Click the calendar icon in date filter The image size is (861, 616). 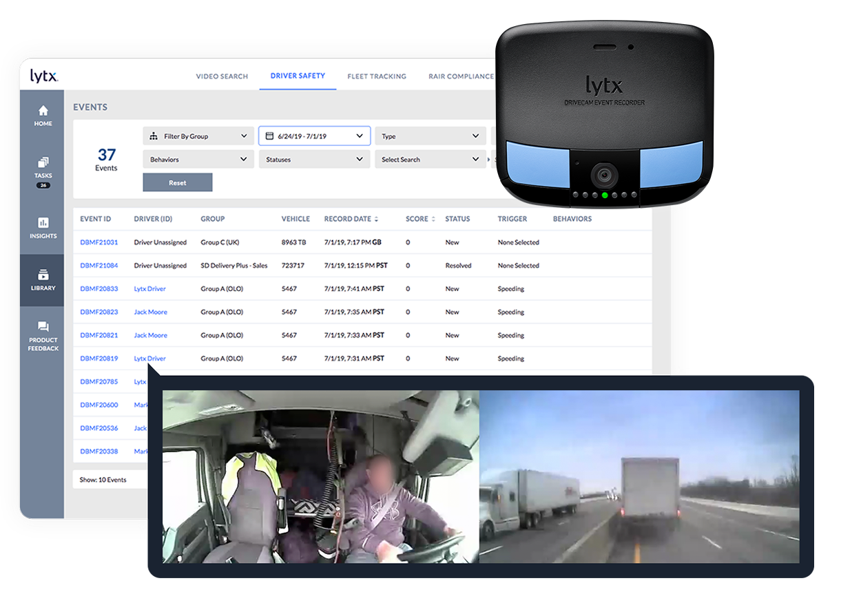269,136
